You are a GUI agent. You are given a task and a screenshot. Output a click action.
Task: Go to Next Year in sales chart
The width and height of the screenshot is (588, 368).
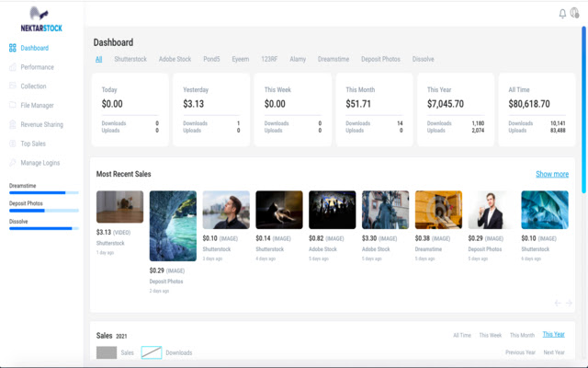(x=554, y=352)
